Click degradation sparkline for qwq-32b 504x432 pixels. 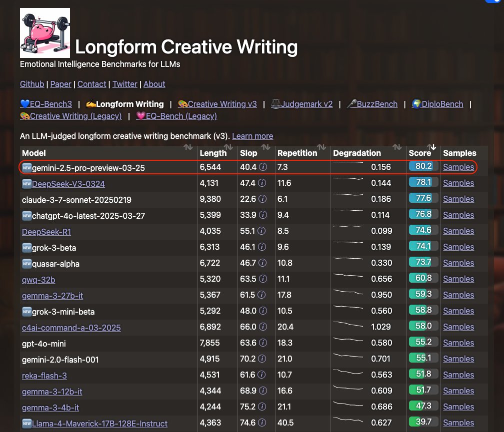(348, 275)
